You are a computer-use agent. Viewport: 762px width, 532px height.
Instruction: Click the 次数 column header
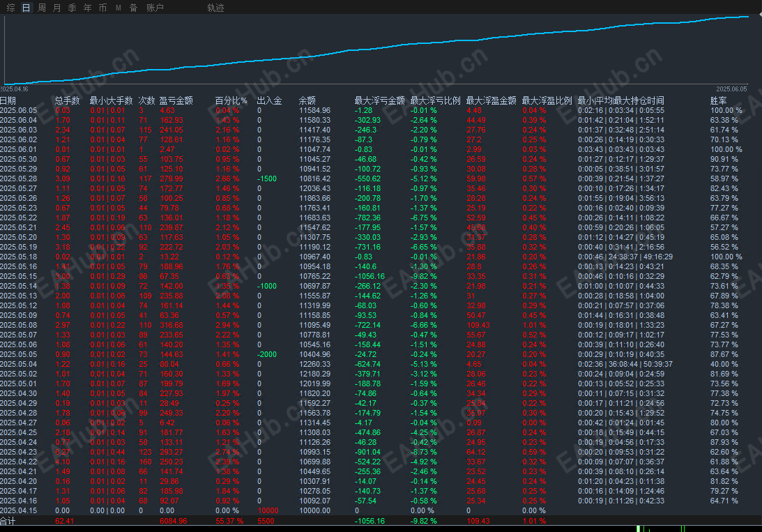pos(147,100)
